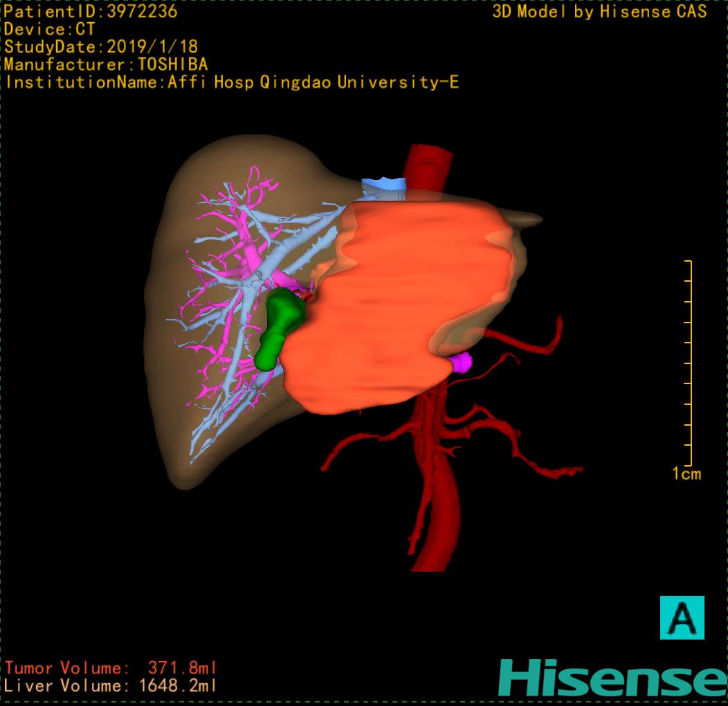The image size is (728, 706).
Task: Click the InstitutionName Affi Hosp Qingdao text
Action: point(232,82)
